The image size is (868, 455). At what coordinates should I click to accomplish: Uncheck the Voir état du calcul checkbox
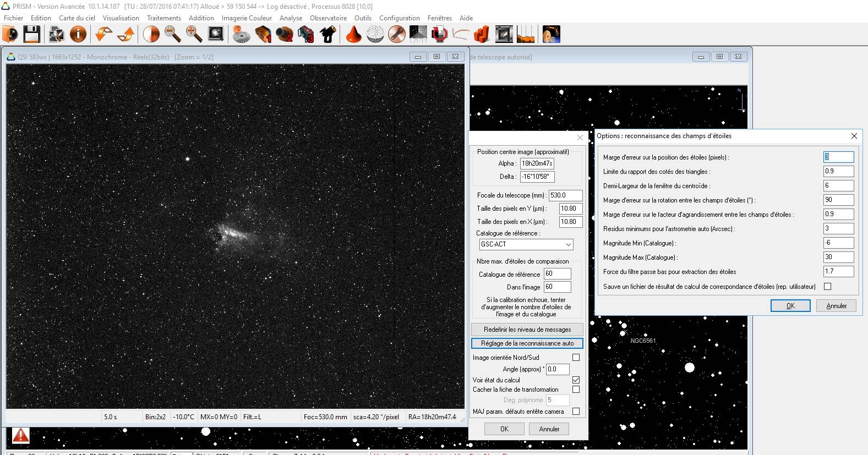pos(576,380)
